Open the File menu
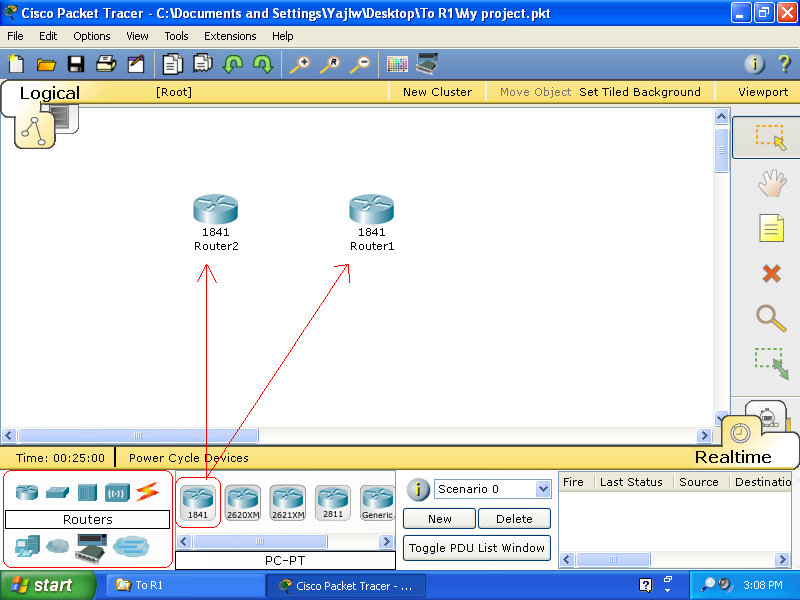 (15, 36)
